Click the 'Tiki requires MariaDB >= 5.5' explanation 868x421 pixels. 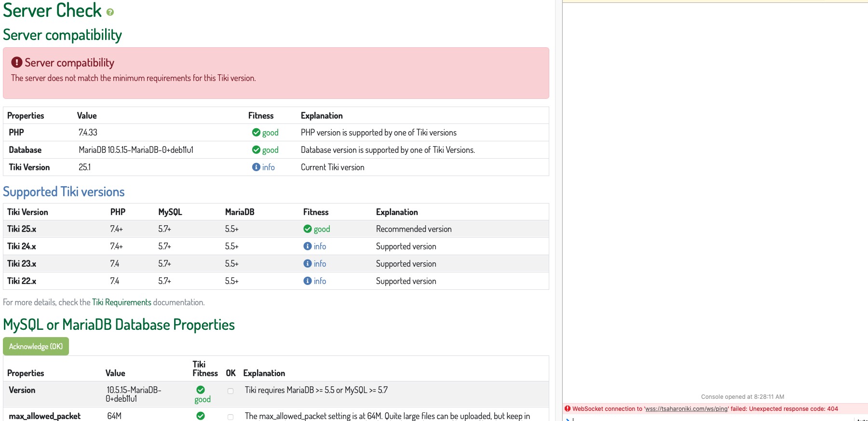coord(316,390)
